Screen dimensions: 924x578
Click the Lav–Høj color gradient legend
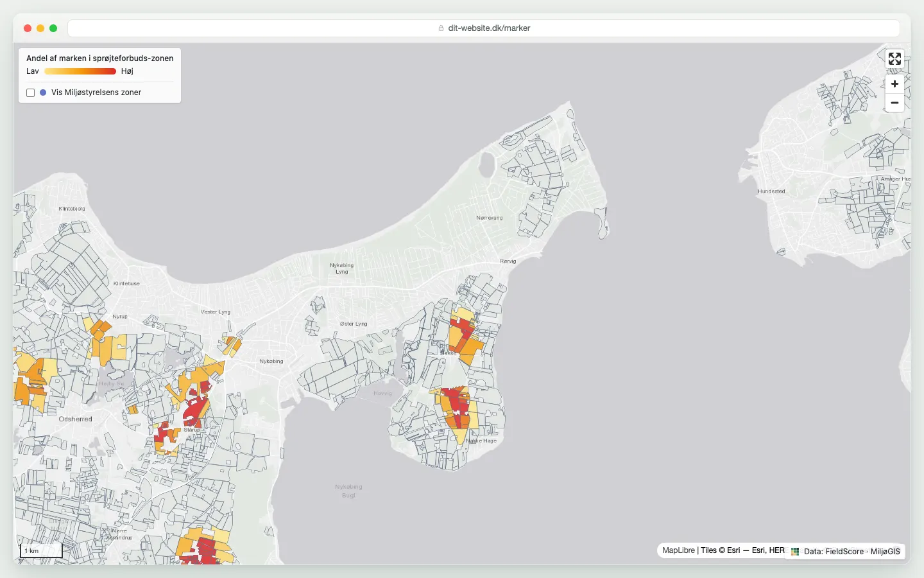(x=80, y=71)
